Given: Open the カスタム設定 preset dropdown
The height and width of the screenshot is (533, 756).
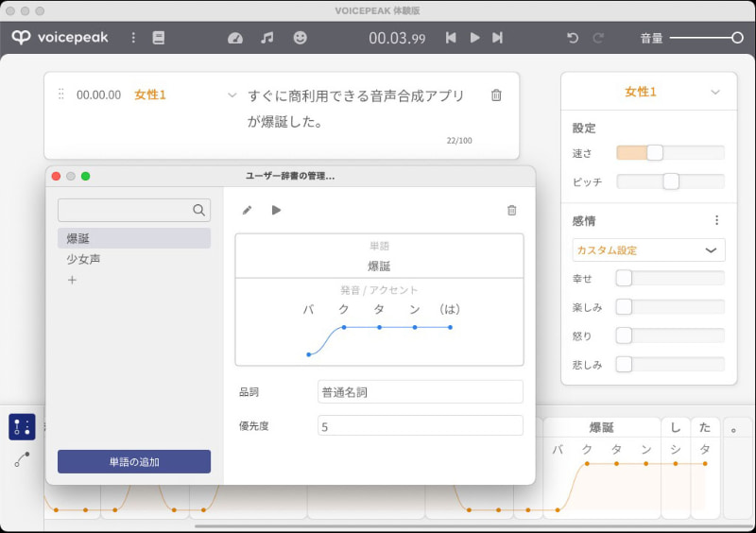Looking at the screenshot, I should pos(648,250).
